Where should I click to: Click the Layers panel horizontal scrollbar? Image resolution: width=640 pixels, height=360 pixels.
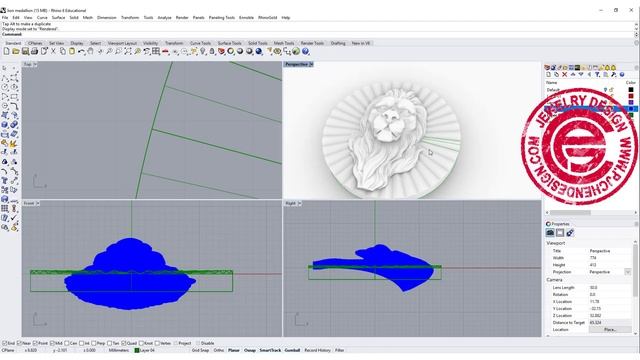(570, 213)
